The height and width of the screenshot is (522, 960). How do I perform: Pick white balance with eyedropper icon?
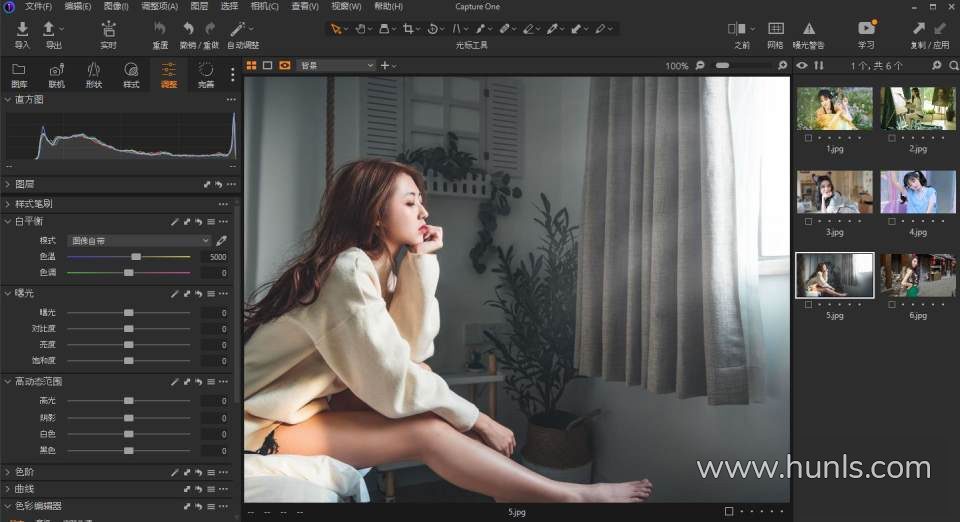point(222,240)
